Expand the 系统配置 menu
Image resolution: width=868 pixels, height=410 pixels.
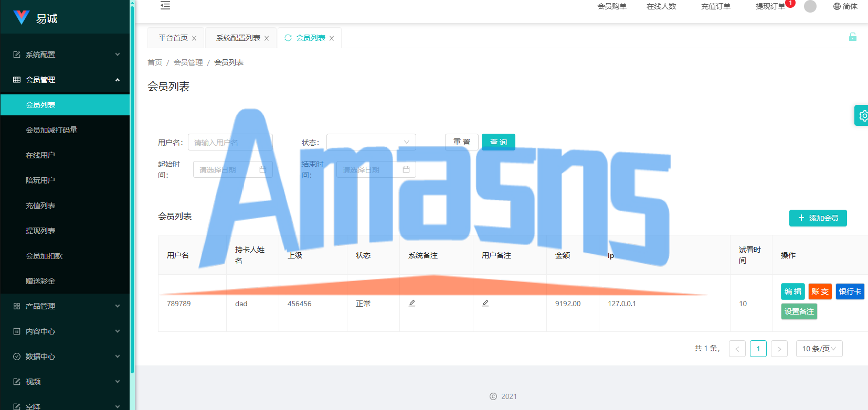coord(65,55)
